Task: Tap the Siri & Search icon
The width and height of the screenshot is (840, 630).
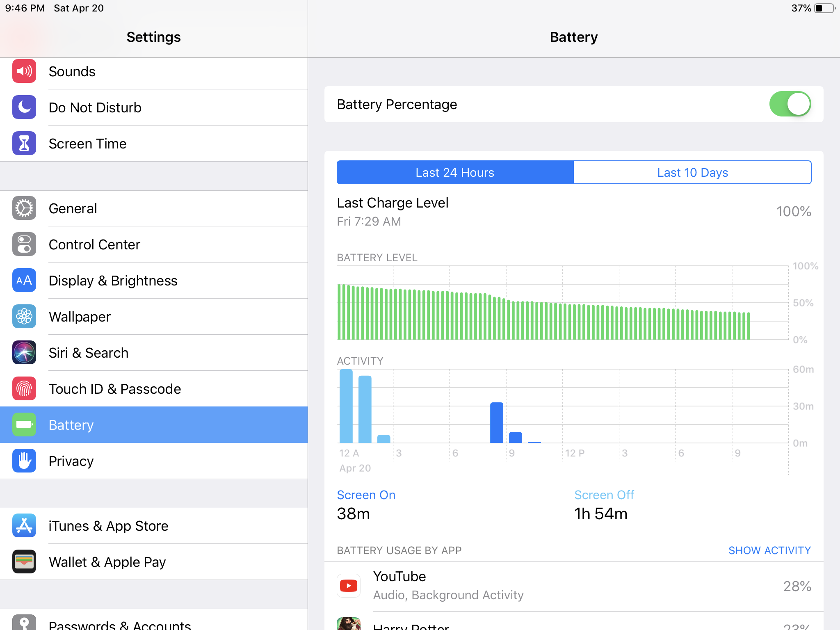Action: (24, 353)
